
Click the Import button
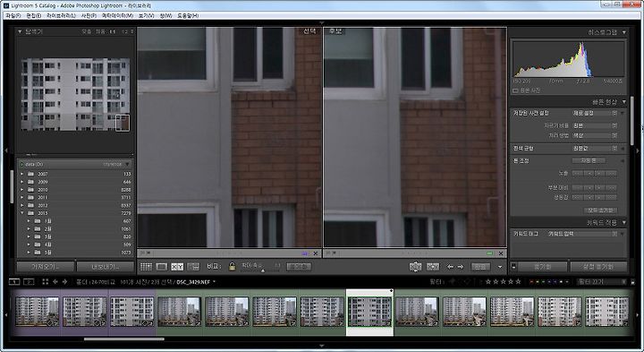[46, 267]
